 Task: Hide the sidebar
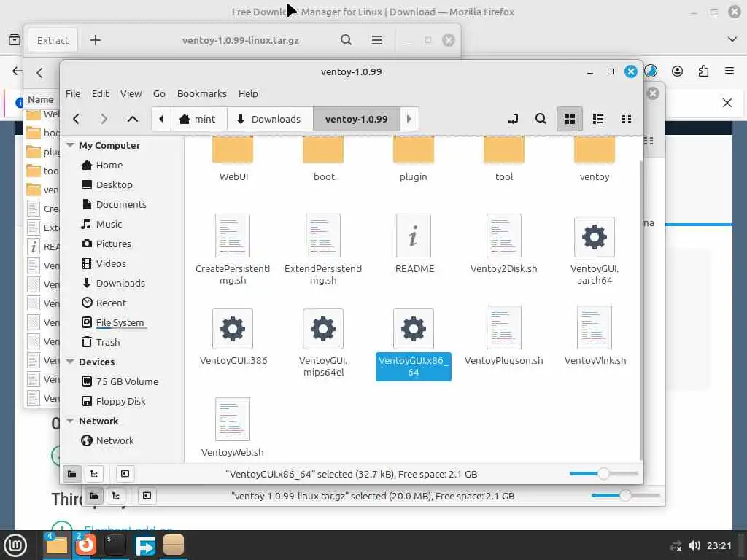pyautogui.click(x=125, y=474)
